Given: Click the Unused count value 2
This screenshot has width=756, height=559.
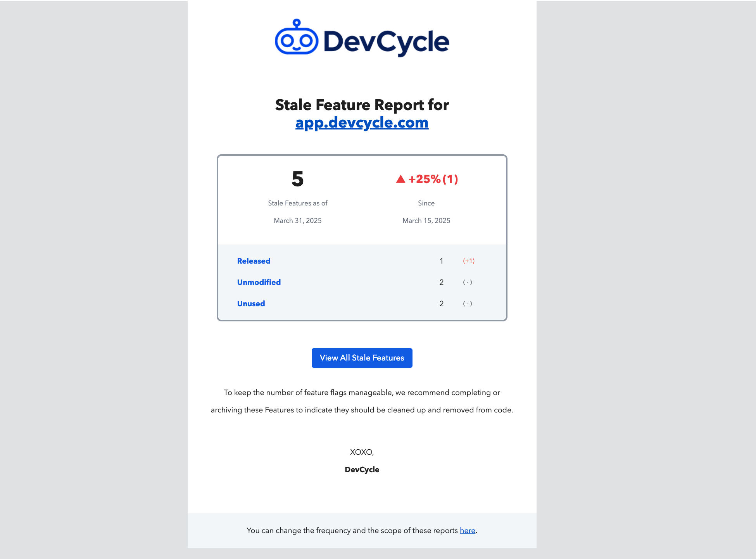Looking at the screenshot, I should [x=441, y=304].
